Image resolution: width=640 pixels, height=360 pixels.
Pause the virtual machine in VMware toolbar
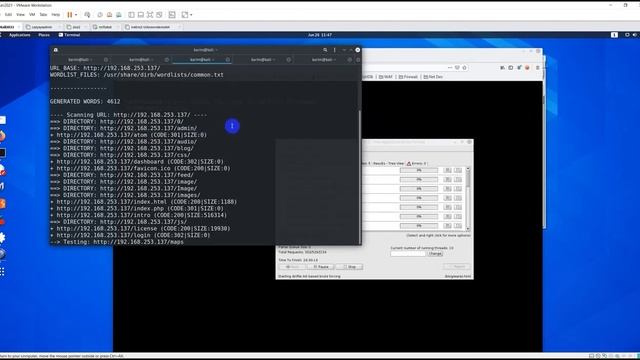[x=70, y=15]
